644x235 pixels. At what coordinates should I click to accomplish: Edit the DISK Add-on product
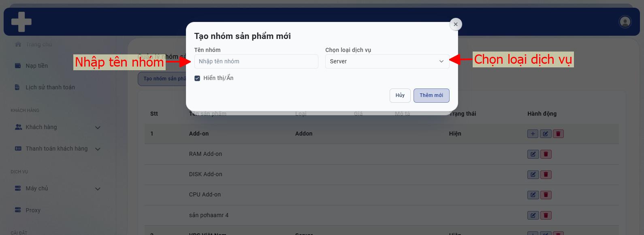pyautogui.click(x=533, y=175)
